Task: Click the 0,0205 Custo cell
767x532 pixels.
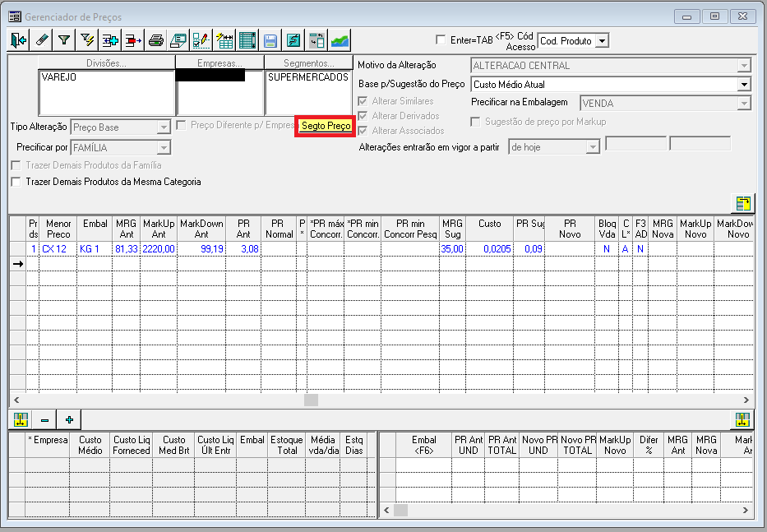Action: (490, 248)
